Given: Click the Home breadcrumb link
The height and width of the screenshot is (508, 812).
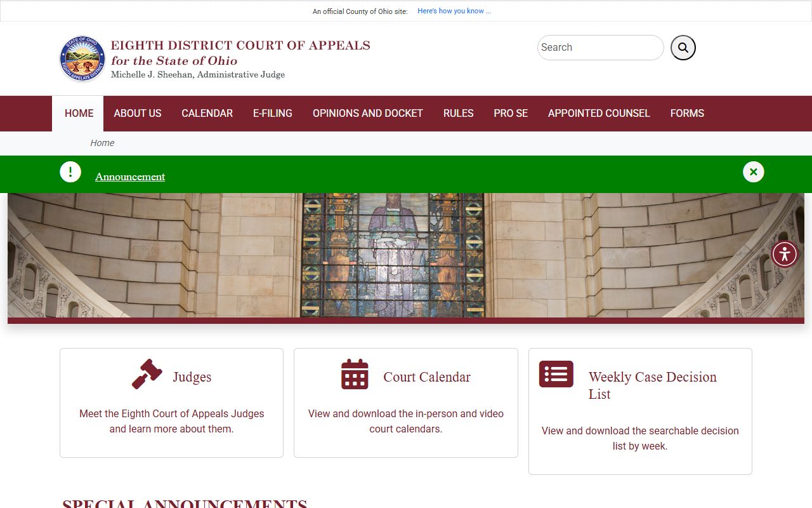Looking at the screenshot, I should (102, 143).
